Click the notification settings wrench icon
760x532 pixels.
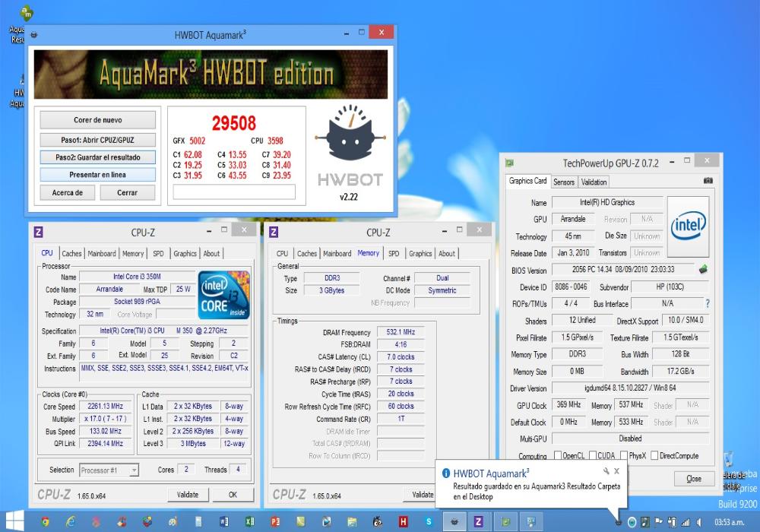606,471
